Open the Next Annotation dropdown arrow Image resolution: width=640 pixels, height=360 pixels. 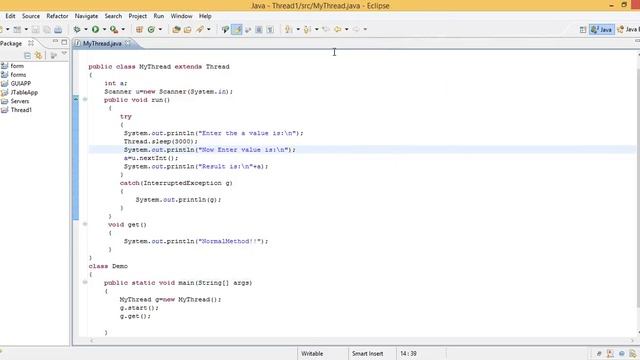[298, 29]
